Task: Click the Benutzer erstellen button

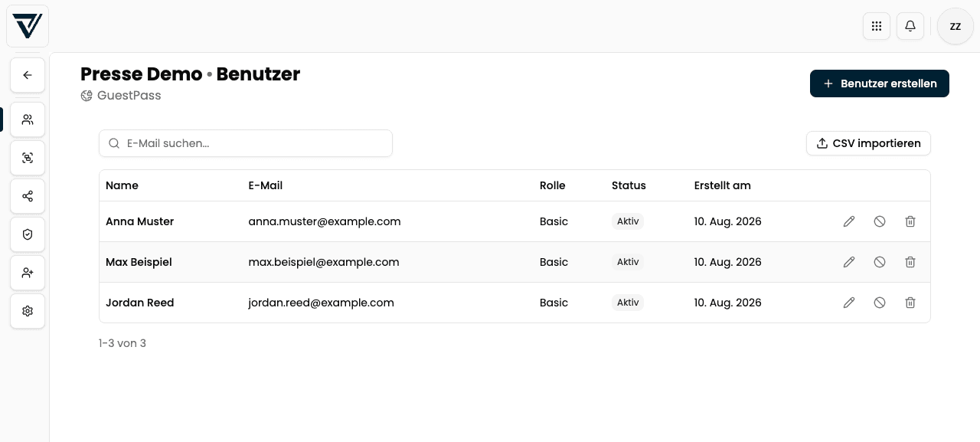Action: point(880,83)
